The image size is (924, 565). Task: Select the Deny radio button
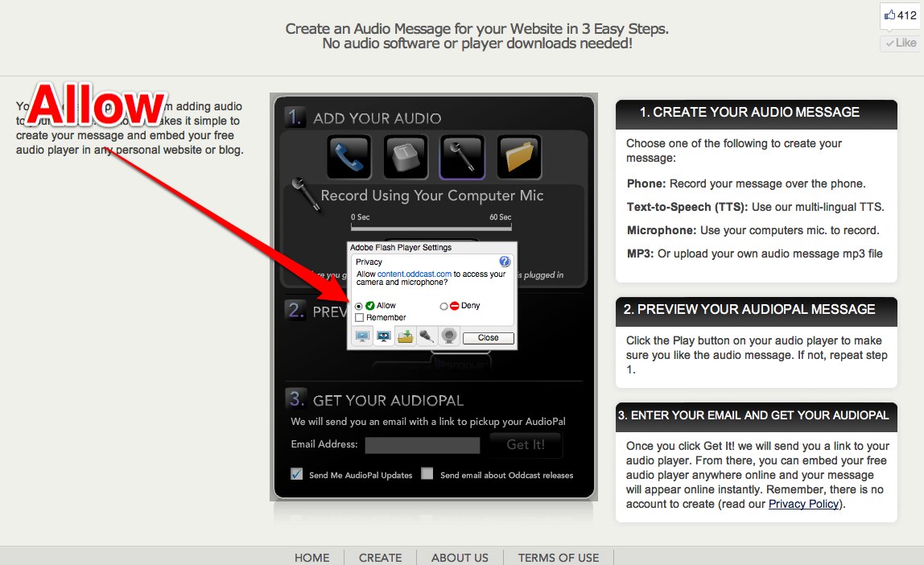click(x=444, y=306)
